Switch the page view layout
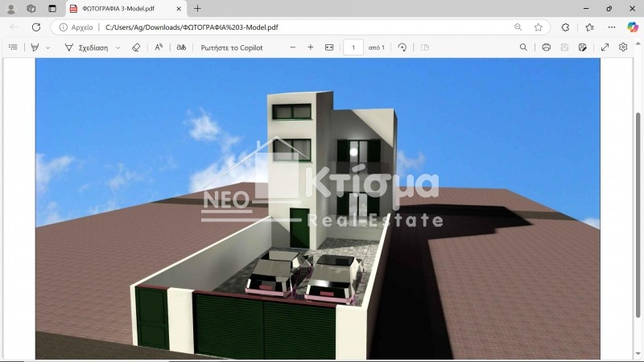Screen dimensions: 644x362 pyautogui.click(x=425, y=47)
